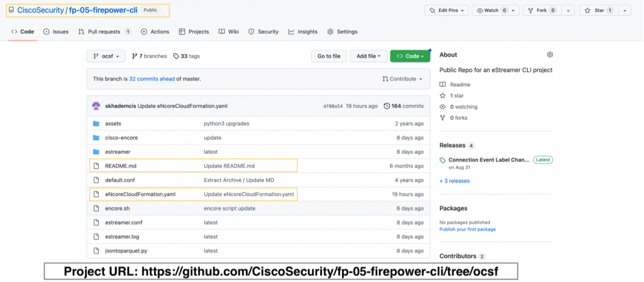Click the skhademcis user avatar icon

point(96,106)
